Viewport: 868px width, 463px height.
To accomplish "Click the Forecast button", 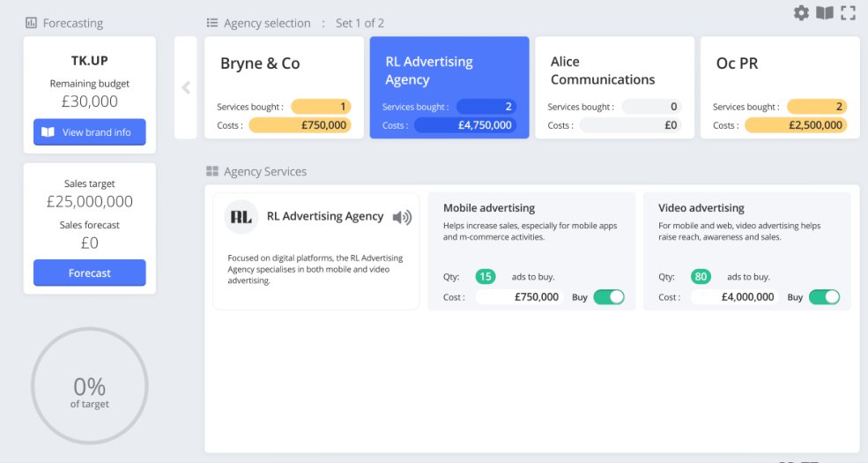I will tap(90, 273).
